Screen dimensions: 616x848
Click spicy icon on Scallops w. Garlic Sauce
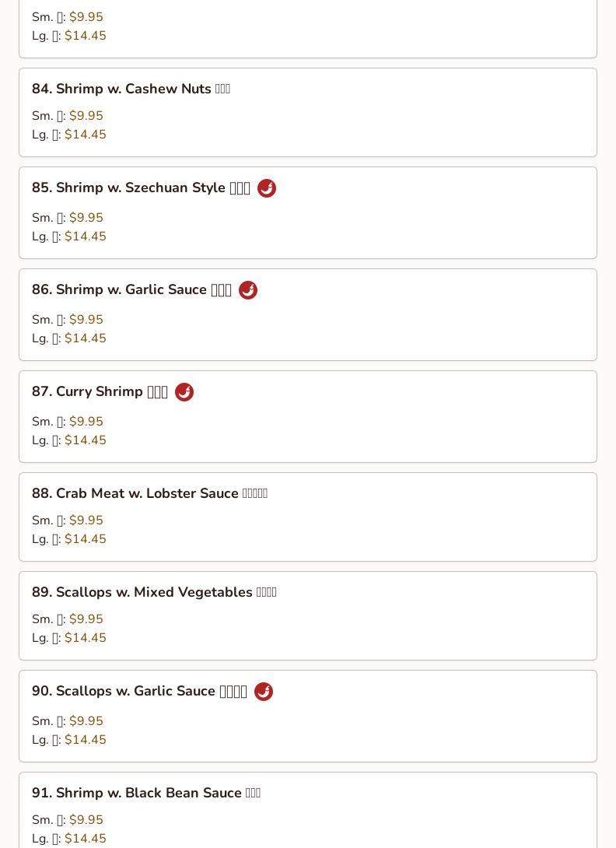[x=264, y=691]
